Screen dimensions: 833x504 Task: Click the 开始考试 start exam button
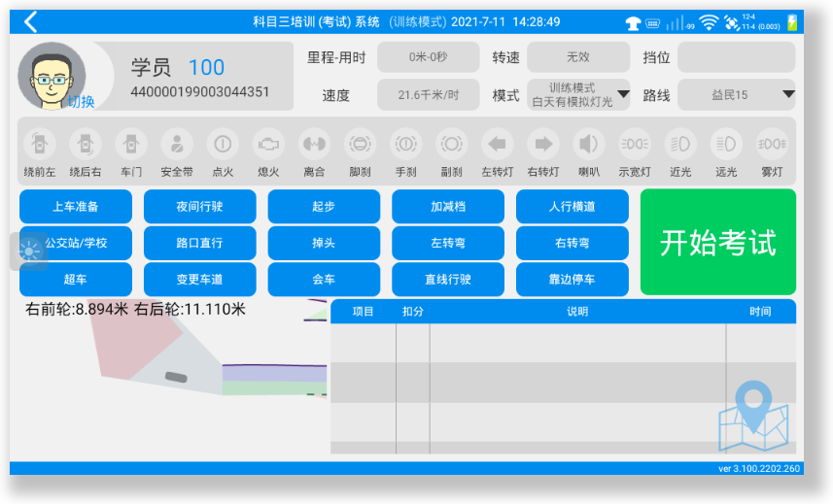[x=717, y=242]
